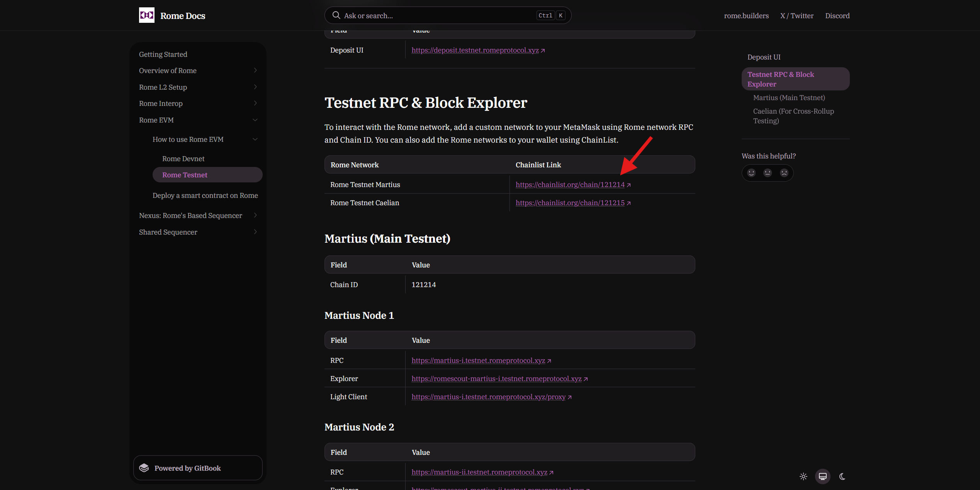Jump to Testnet RPC & Block Explorer outline item
The width and height of the screenshot is (980, 490).
click(795, 79)
